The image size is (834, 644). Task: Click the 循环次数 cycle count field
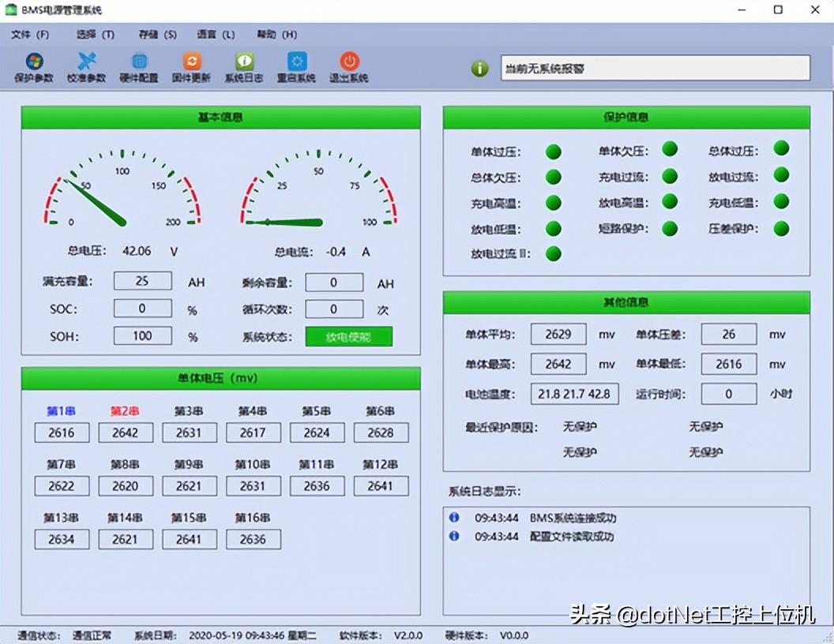tap(334, 309)
